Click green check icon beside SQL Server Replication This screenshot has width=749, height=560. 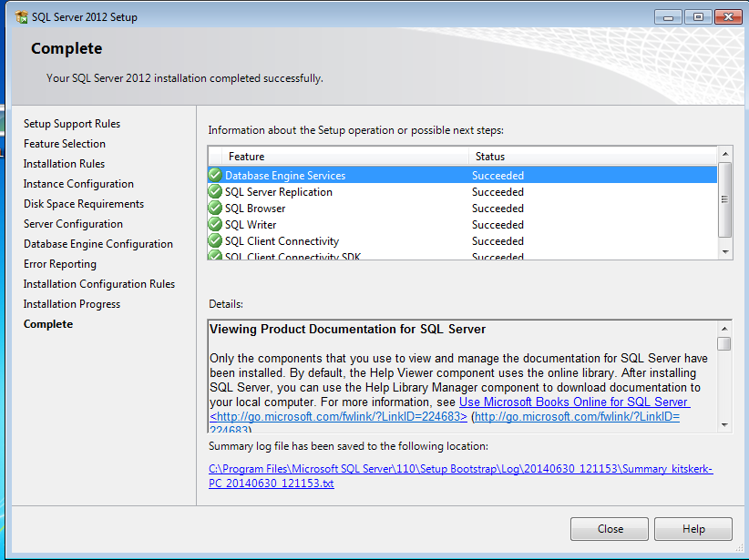(215, 191)
